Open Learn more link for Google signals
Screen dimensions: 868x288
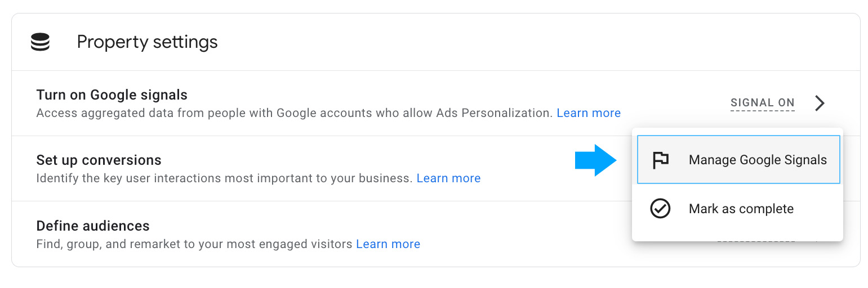(x=588, y=113)
